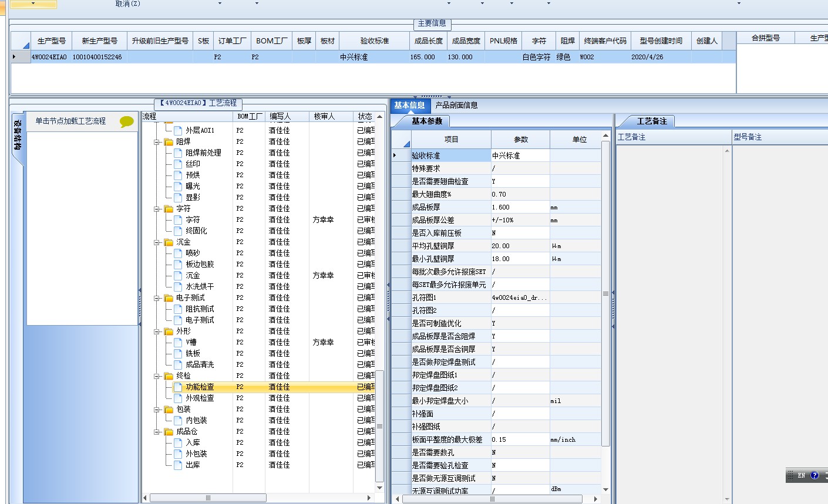
Task: Click the EN input language indicator
Action: [x=801, y=475]
